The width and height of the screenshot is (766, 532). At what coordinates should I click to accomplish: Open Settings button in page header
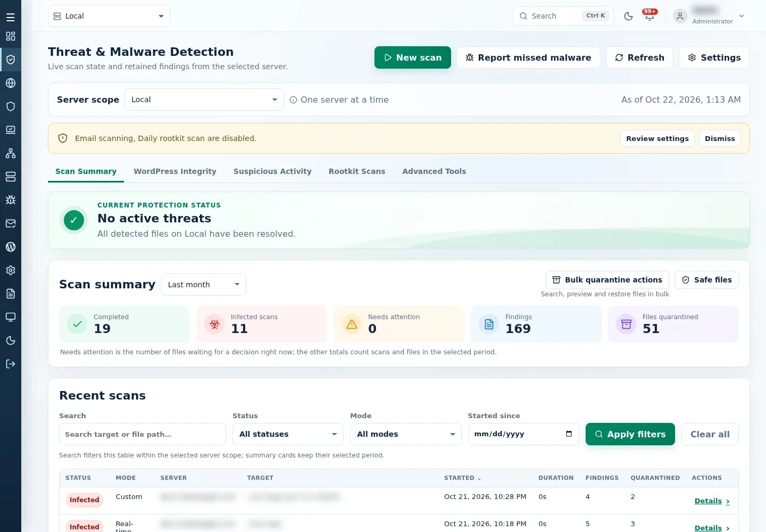pyautogui.click(x=714, y=57)
